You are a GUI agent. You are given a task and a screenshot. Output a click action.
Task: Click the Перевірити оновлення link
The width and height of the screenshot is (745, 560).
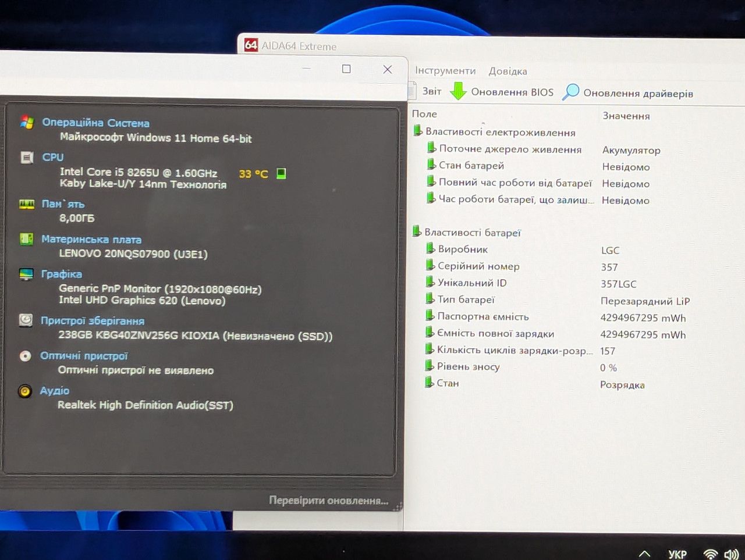pos(328,500)
